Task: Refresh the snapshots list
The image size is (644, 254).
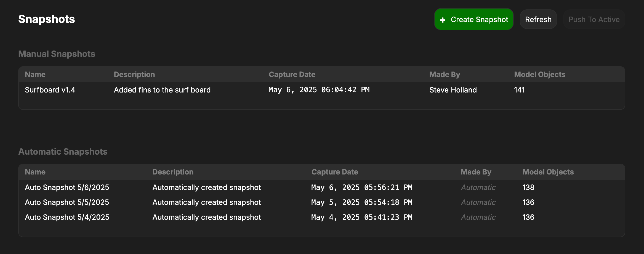Action: coord(538,19)
